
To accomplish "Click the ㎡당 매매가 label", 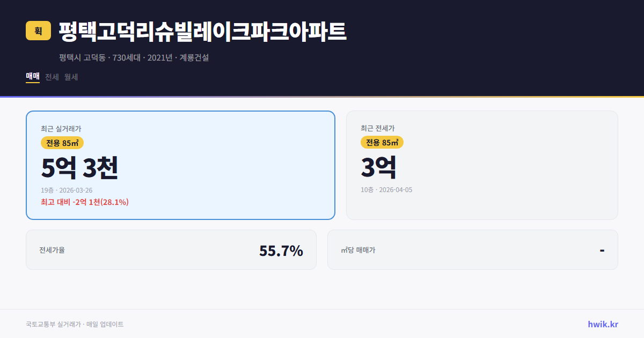I will [x=360, y=249].
